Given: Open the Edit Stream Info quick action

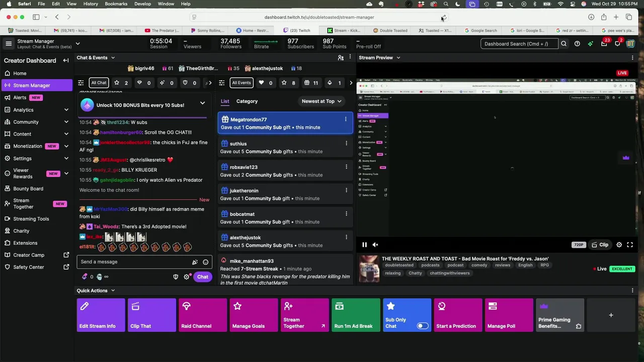Looking at the screenshot, I should pos(101,315).
